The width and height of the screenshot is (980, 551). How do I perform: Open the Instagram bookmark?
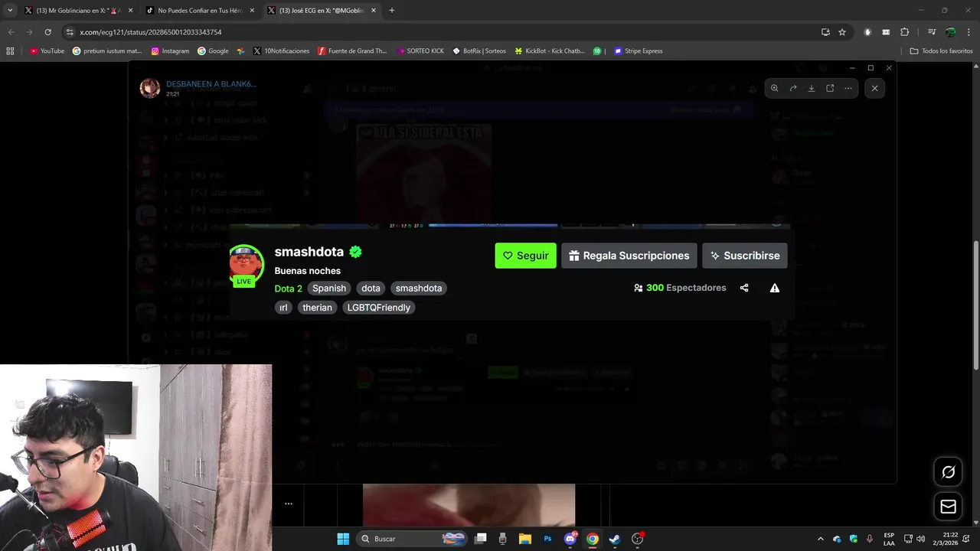(170, 51)
